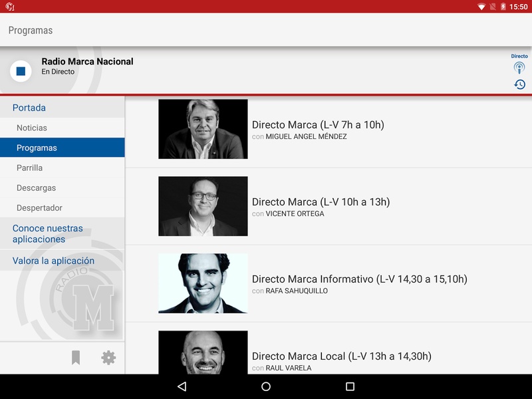Viewport: 532px width, 399px height.
Task: Open Vicente Ortega program photo
Action: 203,206
